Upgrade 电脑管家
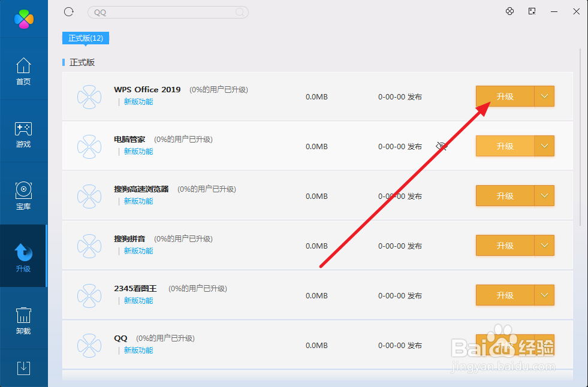 click(x=505, y=146)
